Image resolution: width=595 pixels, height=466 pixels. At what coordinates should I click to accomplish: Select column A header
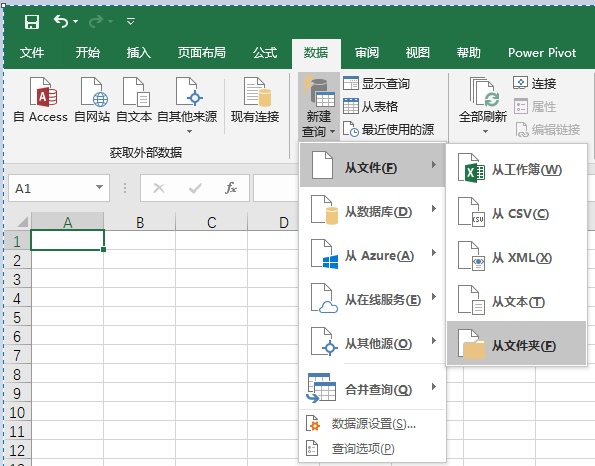click(x=68, y=222)
